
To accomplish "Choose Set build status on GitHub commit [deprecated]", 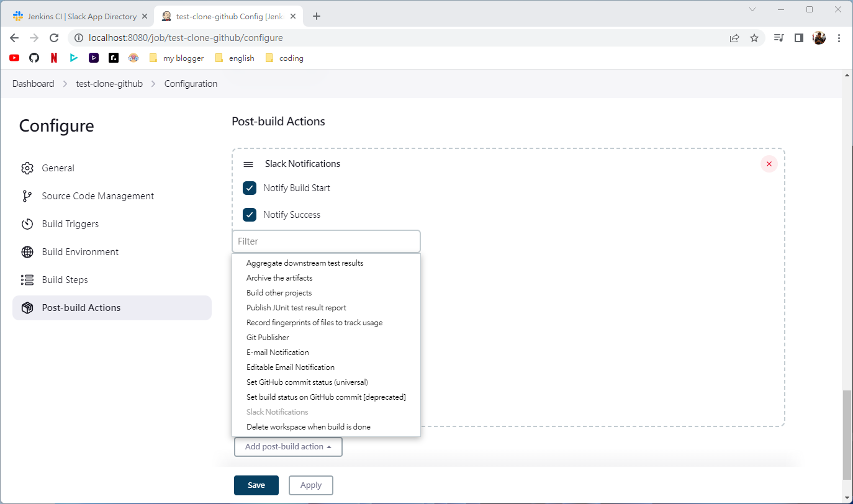I will [x=326, y=397].
